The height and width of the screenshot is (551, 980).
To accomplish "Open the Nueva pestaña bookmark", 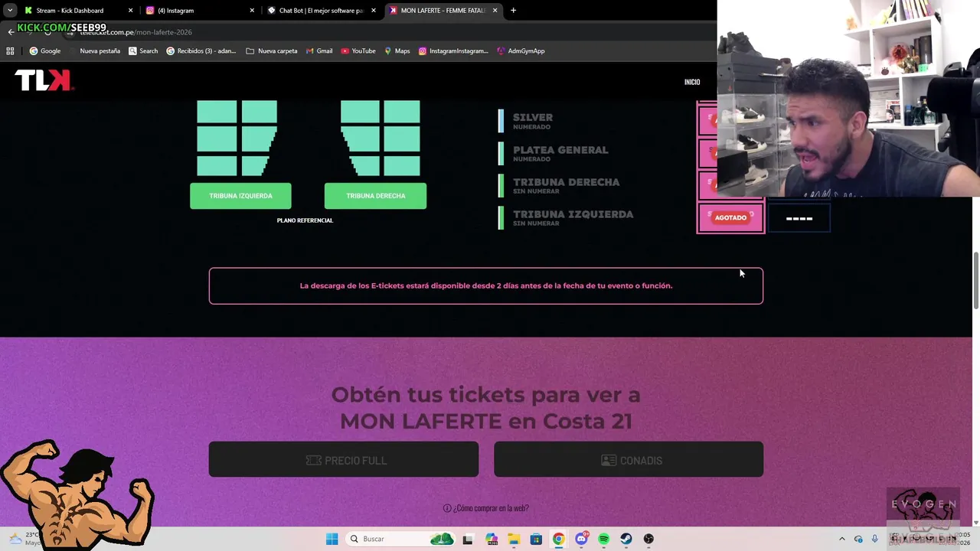I will 95,51.
